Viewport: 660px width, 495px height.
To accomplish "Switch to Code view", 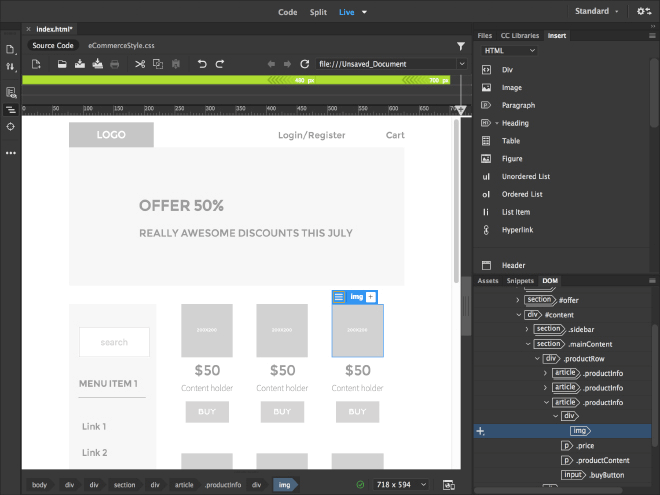I will click(x=287, y=12).
